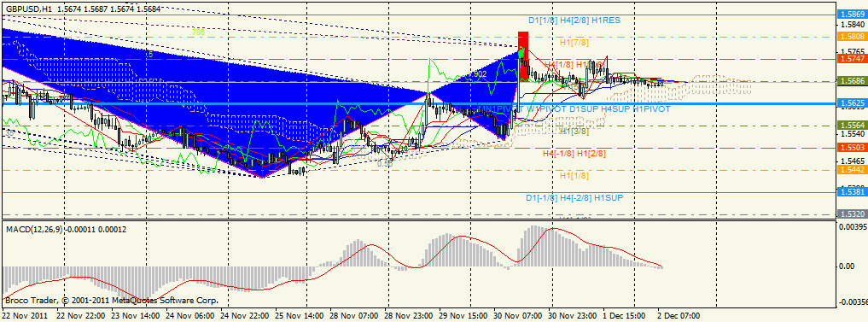Click the 1.5686 current price tag
Viewport: 868px width, 322px height.
[x=852, y=81]
